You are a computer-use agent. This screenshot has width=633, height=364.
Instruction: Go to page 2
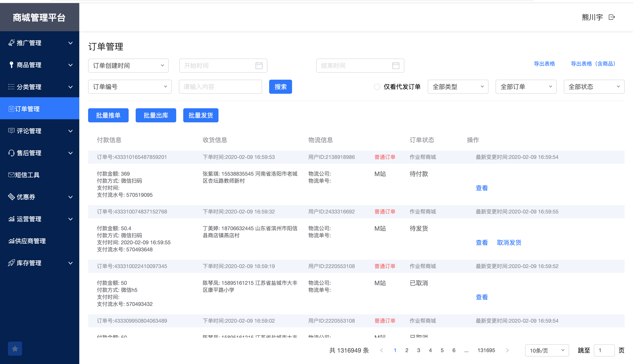coord(407,350)
